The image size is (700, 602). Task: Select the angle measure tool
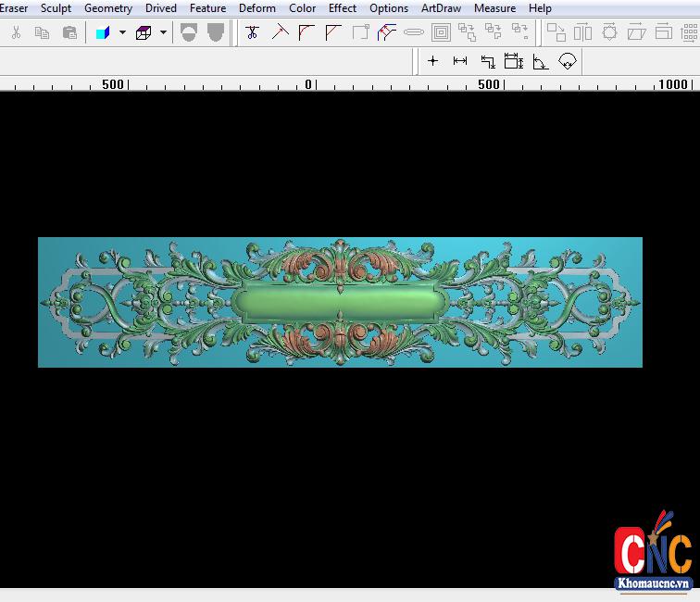click(x=541, y=62)
